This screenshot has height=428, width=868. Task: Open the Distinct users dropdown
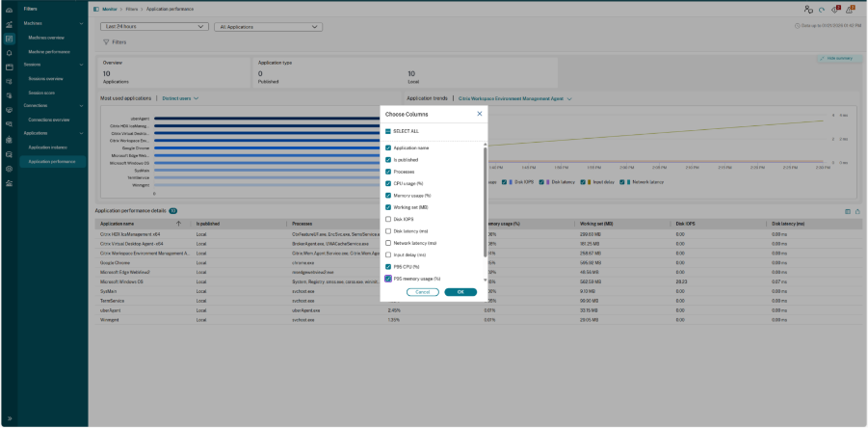(180, 98)
